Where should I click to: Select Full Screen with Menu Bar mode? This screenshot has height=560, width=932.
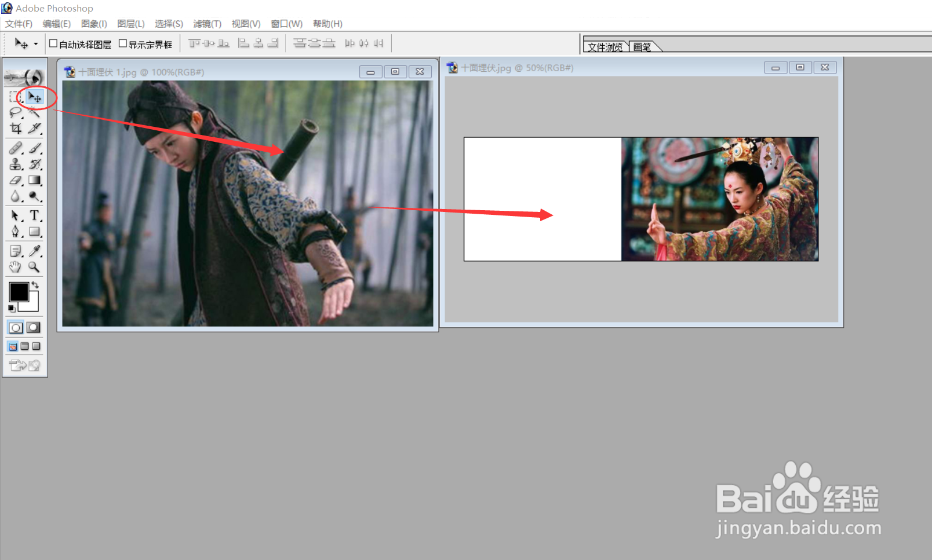pyautogui.click(x=24, y=346)
